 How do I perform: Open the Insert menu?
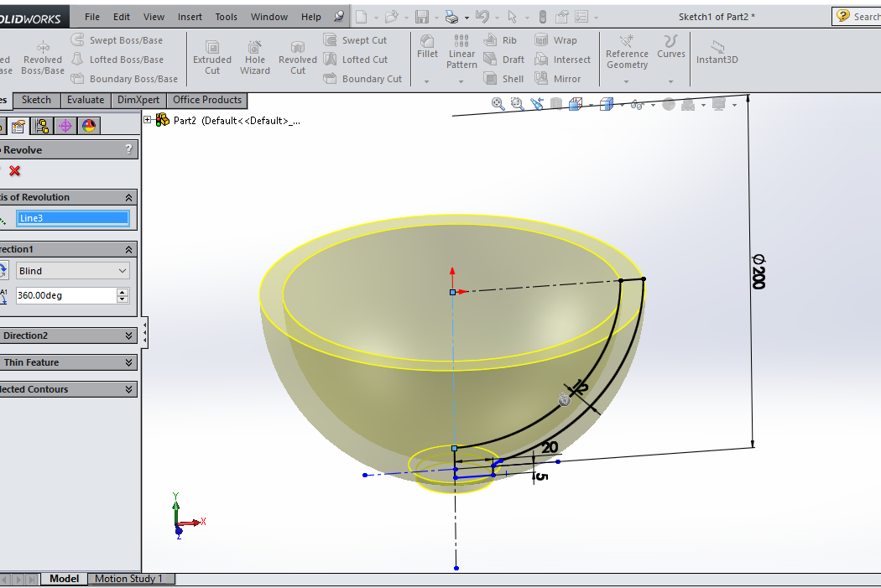tap(190, 17)
